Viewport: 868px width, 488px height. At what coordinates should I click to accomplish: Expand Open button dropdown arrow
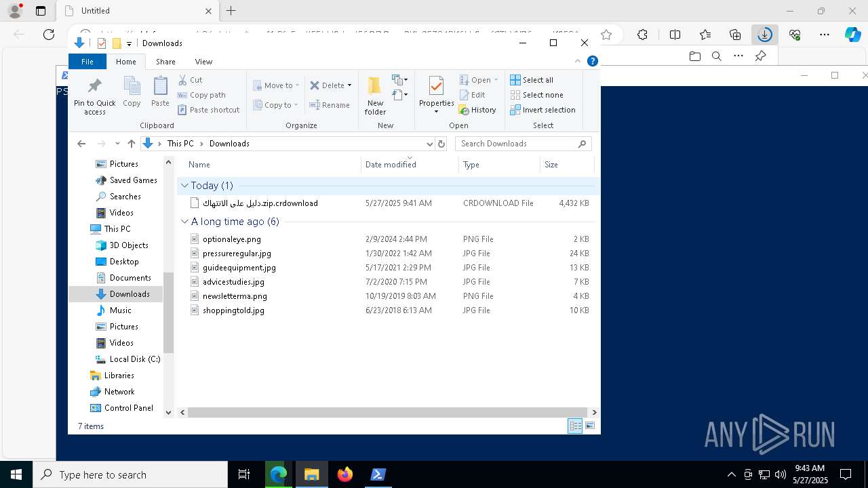[x=496, y=80]
